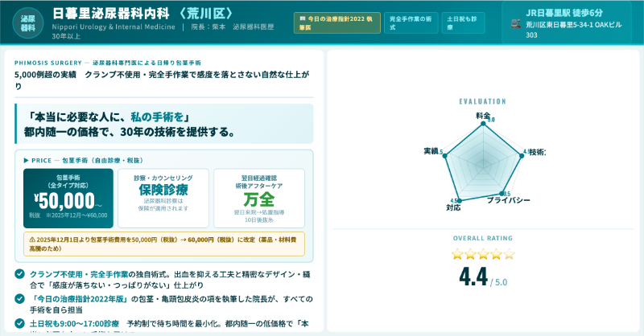Click the ¥50,000 包茎手術 price card
Viewport: 644px width, 336px height.
[x=68, y=193]
